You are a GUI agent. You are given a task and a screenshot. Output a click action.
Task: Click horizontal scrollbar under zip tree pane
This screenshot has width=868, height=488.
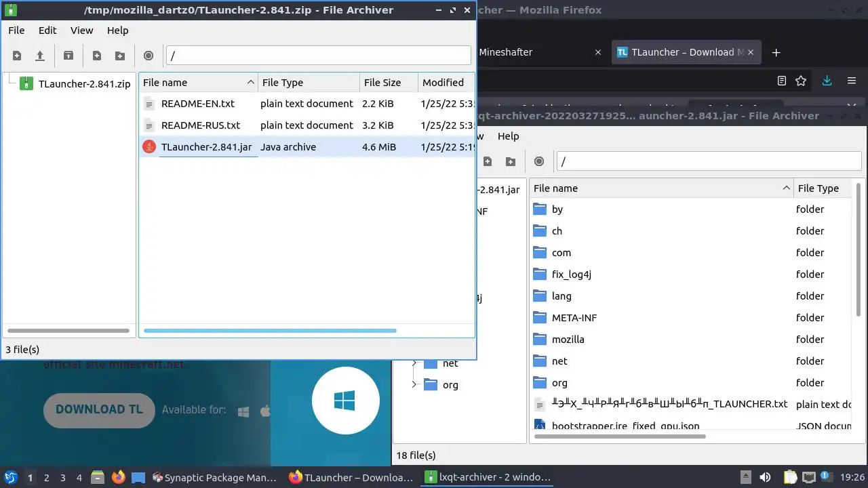tap(68, 331)
